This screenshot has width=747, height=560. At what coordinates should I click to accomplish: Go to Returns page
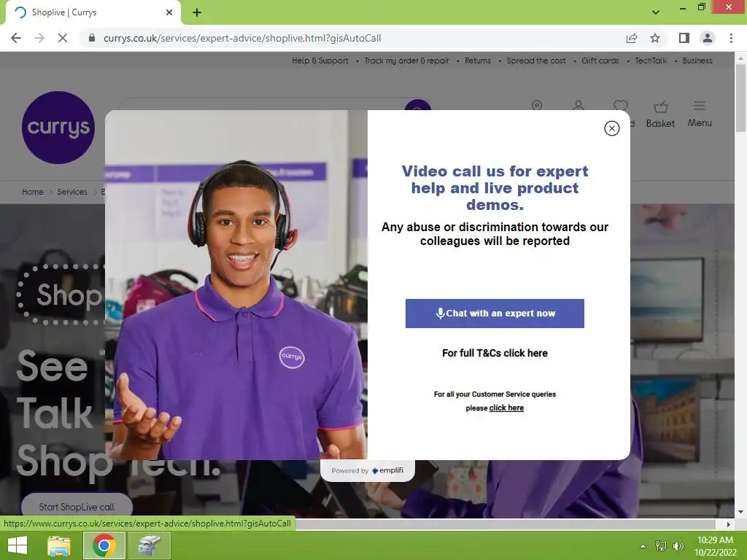click(478, 61)
